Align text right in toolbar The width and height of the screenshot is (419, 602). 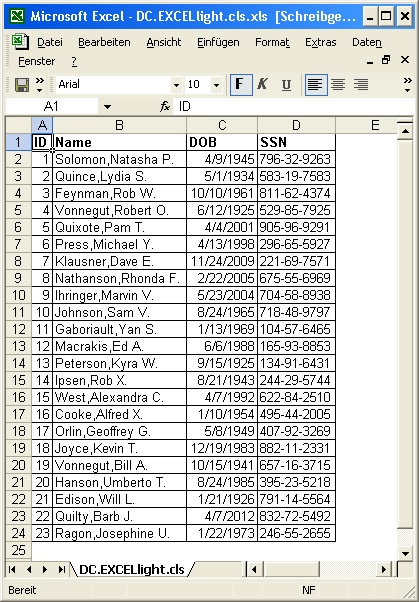click(x=361, y=84)
